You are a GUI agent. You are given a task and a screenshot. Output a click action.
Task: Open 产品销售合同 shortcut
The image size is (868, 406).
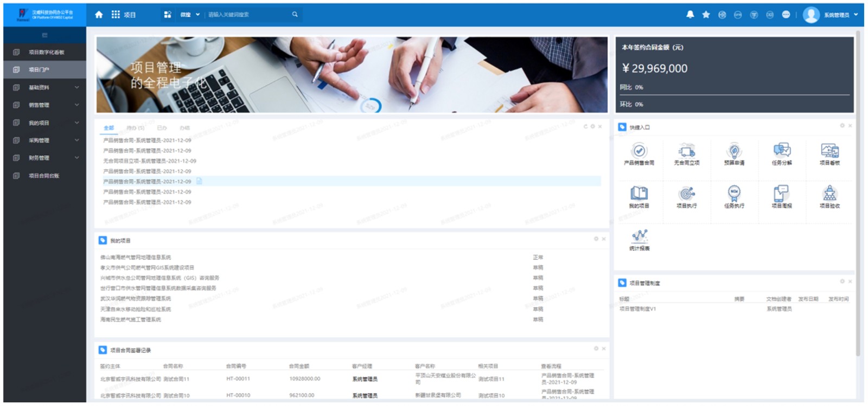click(639, 154)
